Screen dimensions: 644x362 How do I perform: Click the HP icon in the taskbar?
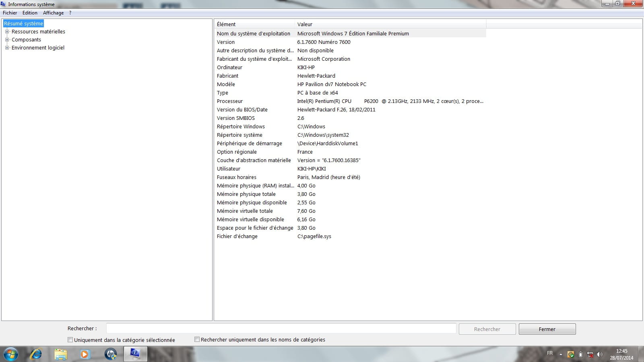(x=110, y=354)
